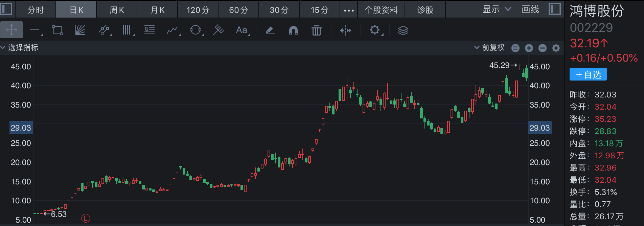Open chart settings gear beside zoom buttons
Image resolution: width=644 pixels, height=226 pixels.
click(x=556, y=48)
